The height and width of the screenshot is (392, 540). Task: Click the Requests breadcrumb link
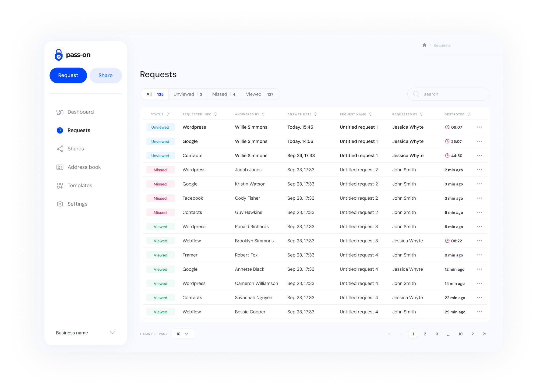[x=442, y=45]
